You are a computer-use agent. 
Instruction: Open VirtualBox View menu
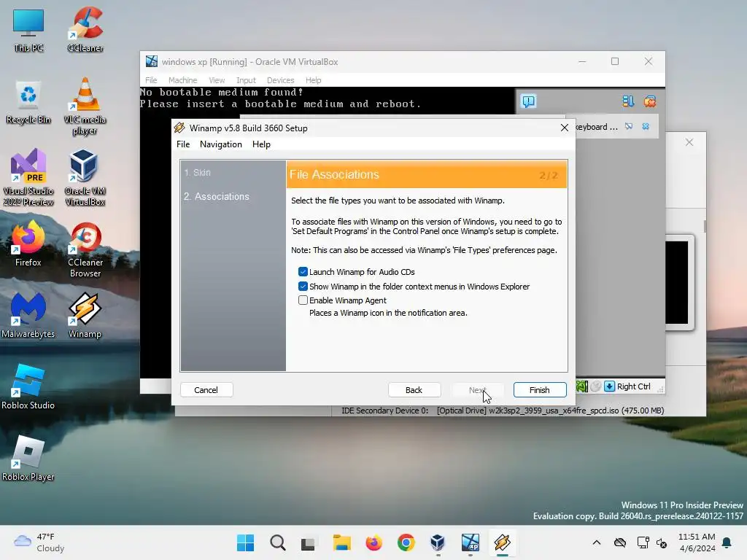[216, 80]
